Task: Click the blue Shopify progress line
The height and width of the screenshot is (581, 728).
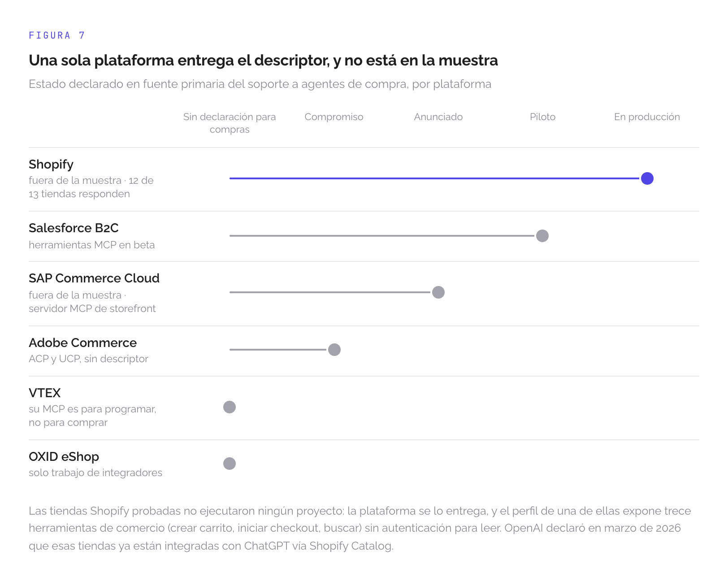Action: 434,178
